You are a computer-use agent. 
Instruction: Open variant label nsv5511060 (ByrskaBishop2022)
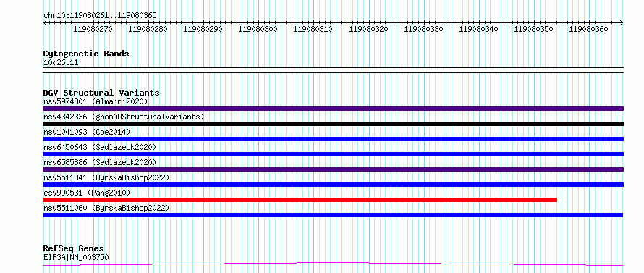106,208
